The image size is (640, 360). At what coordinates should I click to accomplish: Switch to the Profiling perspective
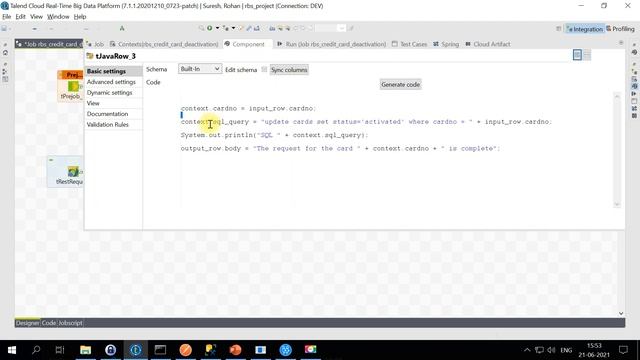(x=620, y=29)
